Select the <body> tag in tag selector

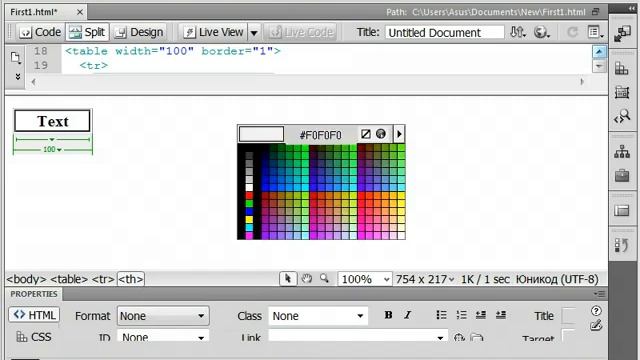[26, 279]
